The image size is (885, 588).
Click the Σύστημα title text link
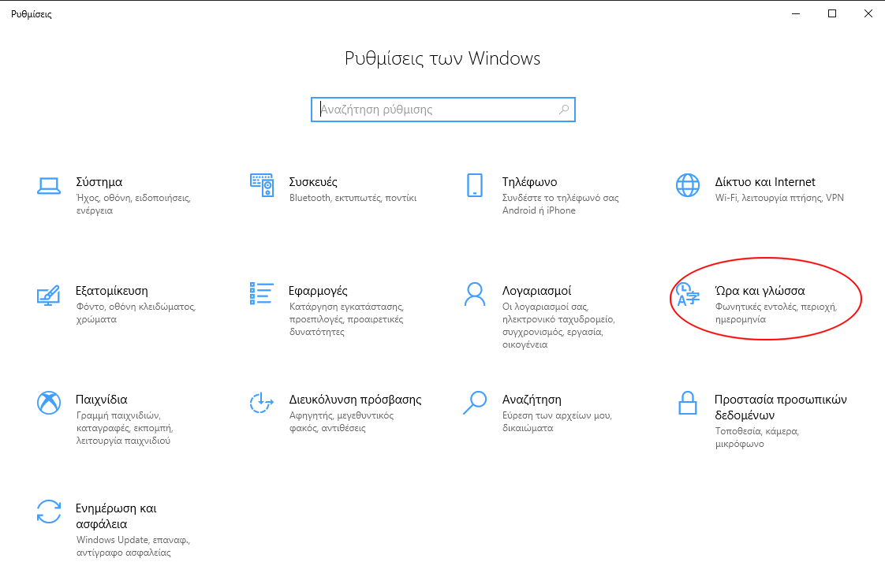pyautogui.click(x=99, y=182)
